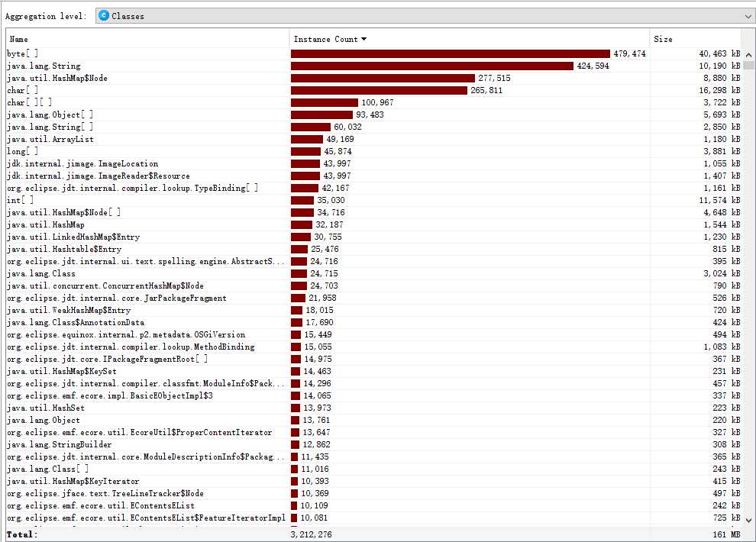Viewport: 756px width, 542px height.
Task: Select the java.util.WeakHashMap$Entry row
Action: 373,310
